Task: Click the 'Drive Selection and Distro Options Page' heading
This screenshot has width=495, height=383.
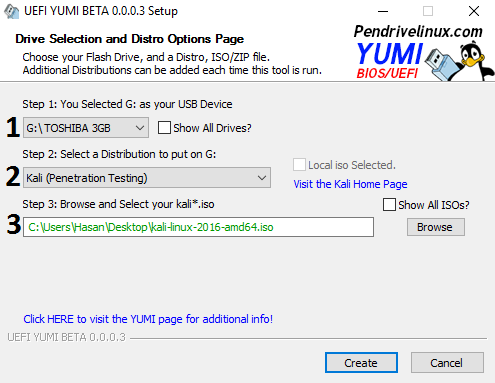Action: coord(130,39)
